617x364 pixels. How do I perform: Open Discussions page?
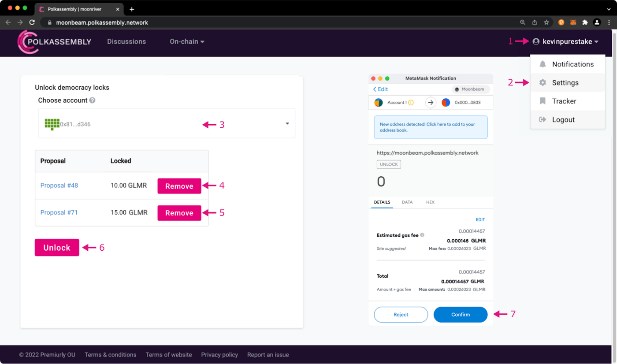tap(126, 41)
